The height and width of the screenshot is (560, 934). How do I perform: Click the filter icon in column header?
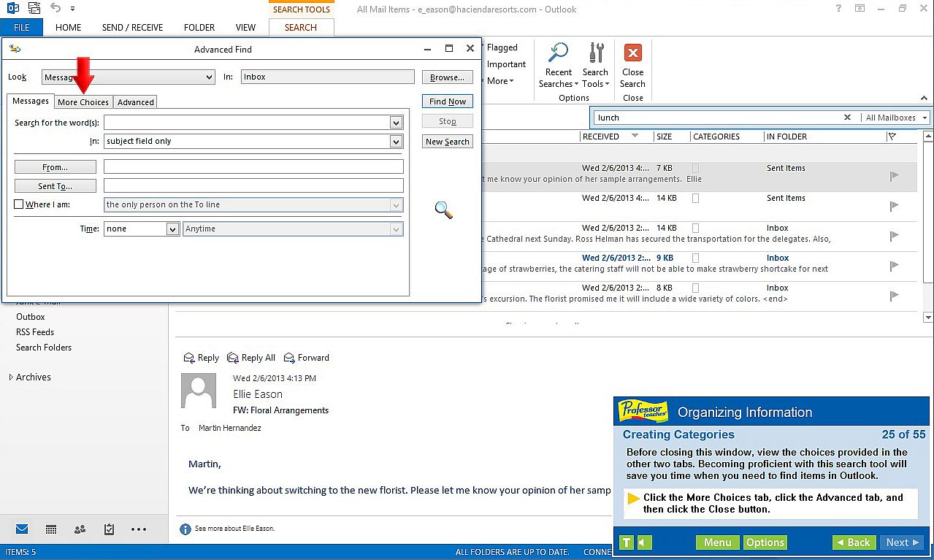coord(892,137)
